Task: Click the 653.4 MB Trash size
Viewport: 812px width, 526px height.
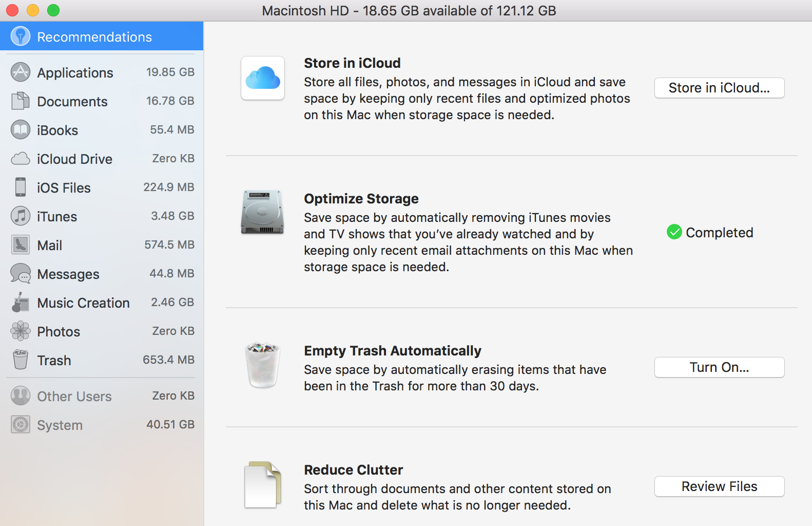Action: [x=168, y=360]
